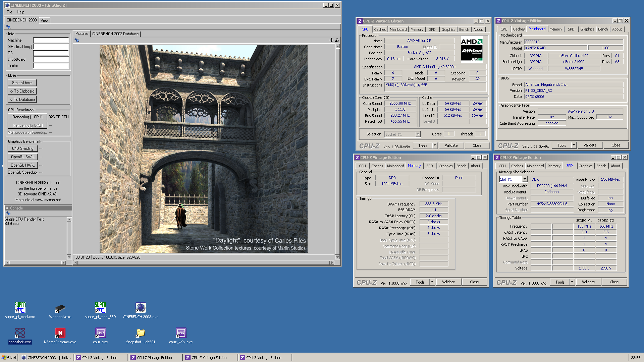Viewport: 644px width, 362px height.
Task: Open Snapshot- Lab501 folder
Action: tap(141, 336)
